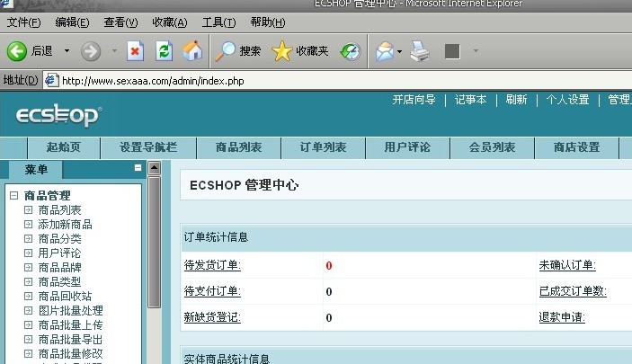Image resolution: width=632 pixels, height=364 pixels.
Task: Click the 刷新 link in header
Action: tap(516, 100)
